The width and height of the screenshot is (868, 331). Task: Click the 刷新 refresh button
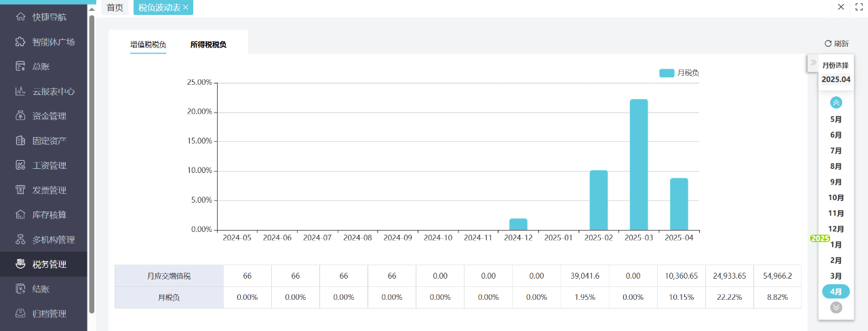click(x=836, y=43)
